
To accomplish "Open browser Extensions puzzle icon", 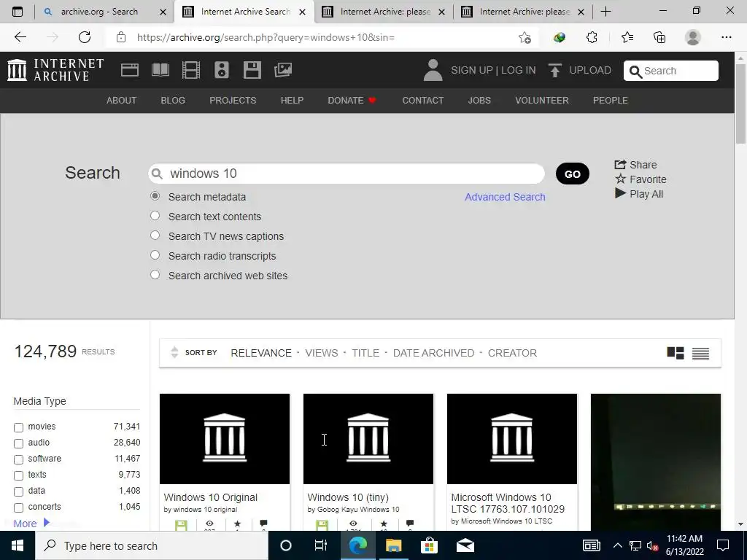I will (592, 37).
